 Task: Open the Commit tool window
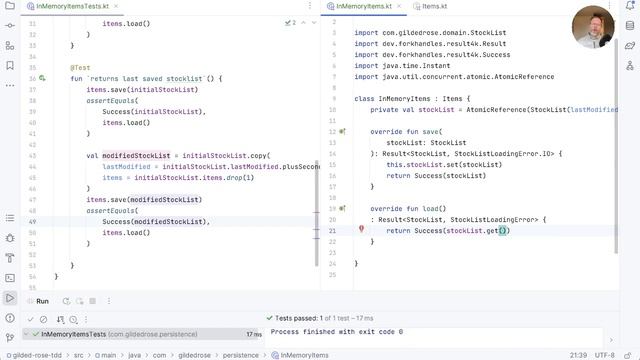pyautogui.click(x=10, y=26)
